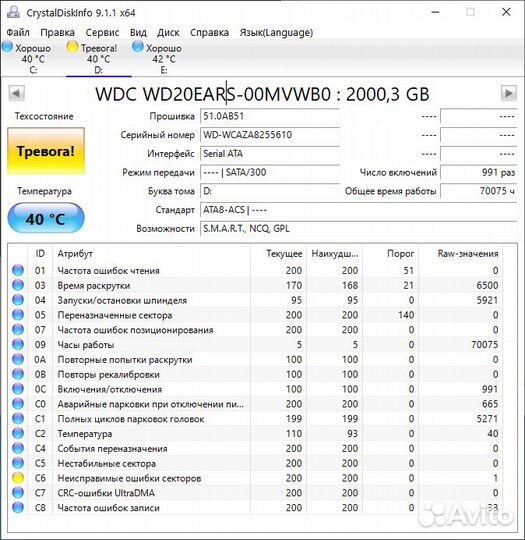Click the Текущее column header
This screenshot has height=540, width=525.
tap(279, 254)
